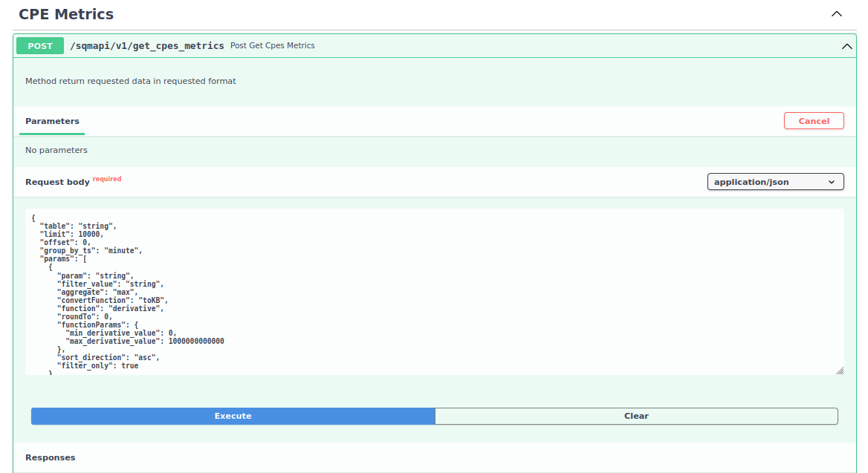Viewport: 868px width, 473px height.
Task: Select the Parameters tab
Action: (52, 121)
